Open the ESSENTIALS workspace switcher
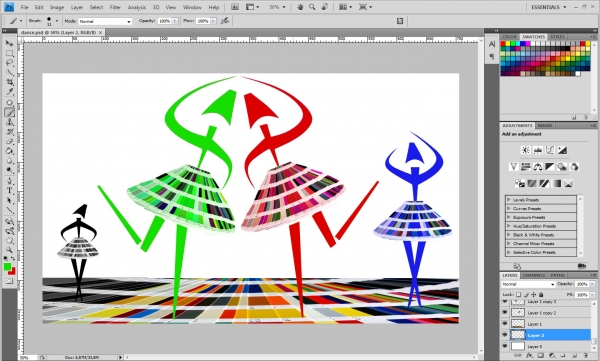Viewport: 600px width, 361px height. (x=548, y=7)
